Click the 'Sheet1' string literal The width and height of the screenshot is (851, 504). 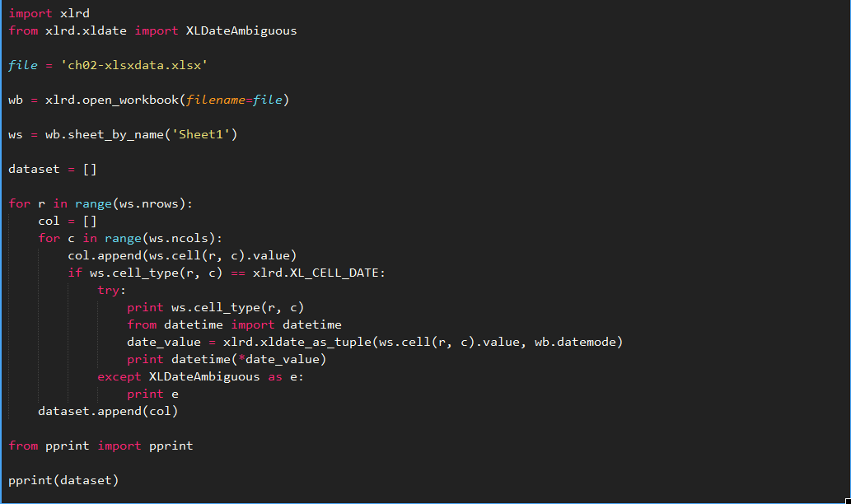[x=201, y=134]
